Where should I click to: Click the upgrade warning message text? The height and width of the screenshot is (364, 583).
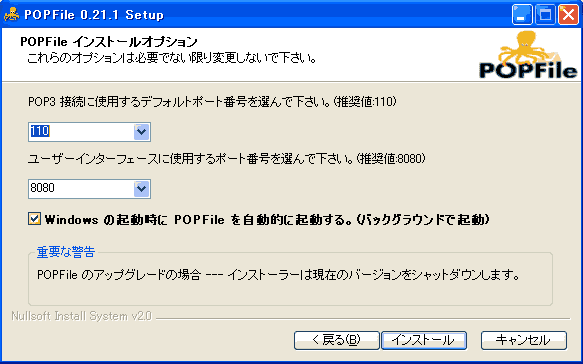pyautogui.click(x=278, y=275)
